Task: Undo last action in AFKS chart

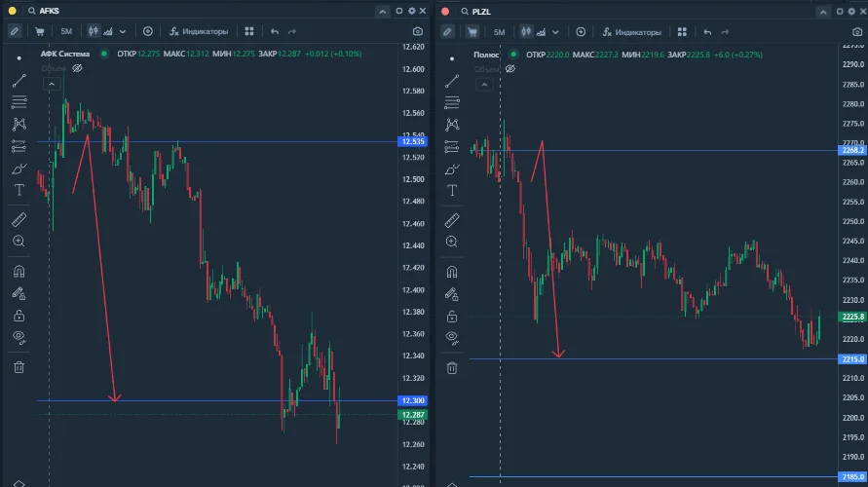Action: coord(275,31)
